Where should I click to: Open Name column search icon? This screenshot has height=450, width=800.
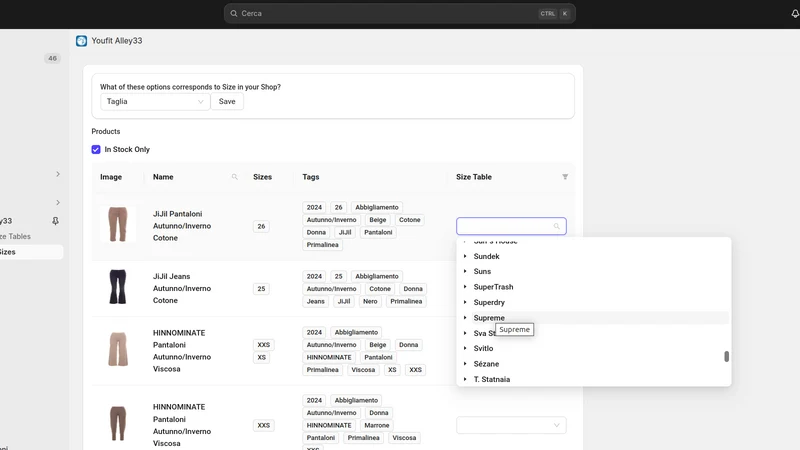tap(235, 177)
